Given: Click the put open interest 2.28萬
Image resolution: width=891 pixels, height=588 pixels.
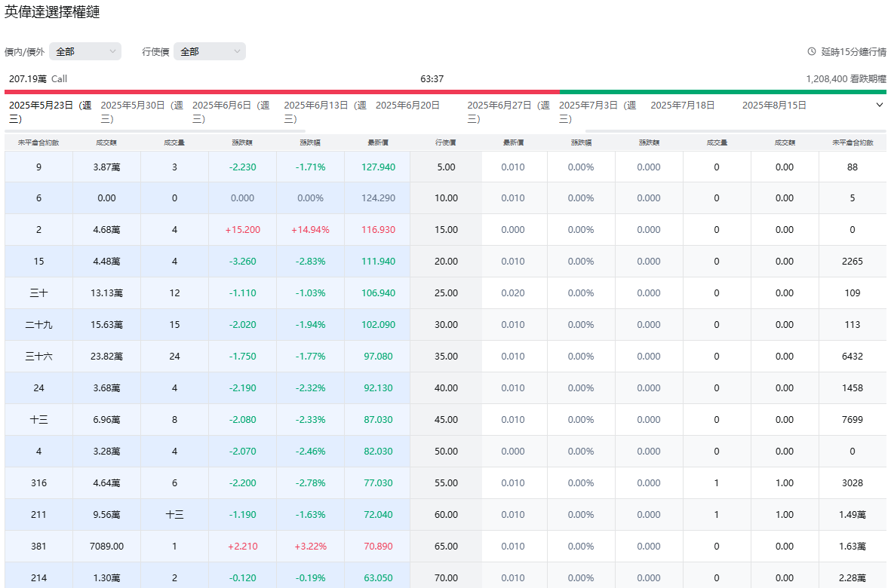Looking at the screenshot, I should [x=853, y=577].
